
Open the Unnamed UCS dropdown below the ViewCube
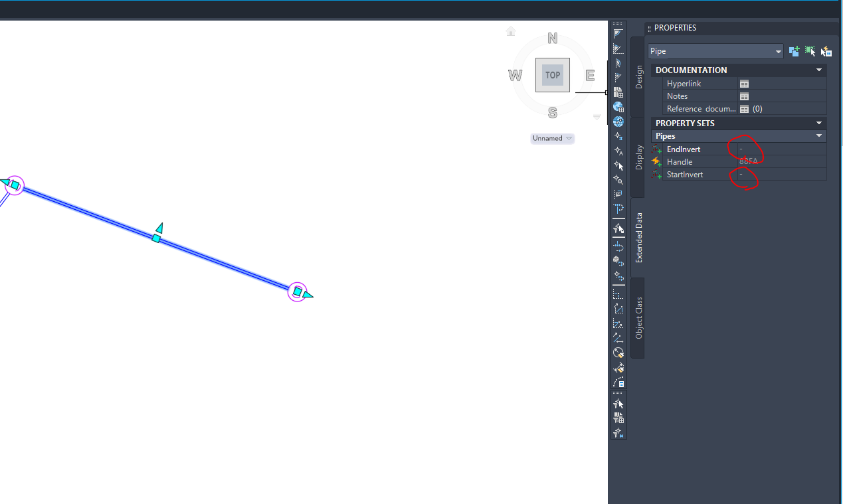tap(569, 138)
